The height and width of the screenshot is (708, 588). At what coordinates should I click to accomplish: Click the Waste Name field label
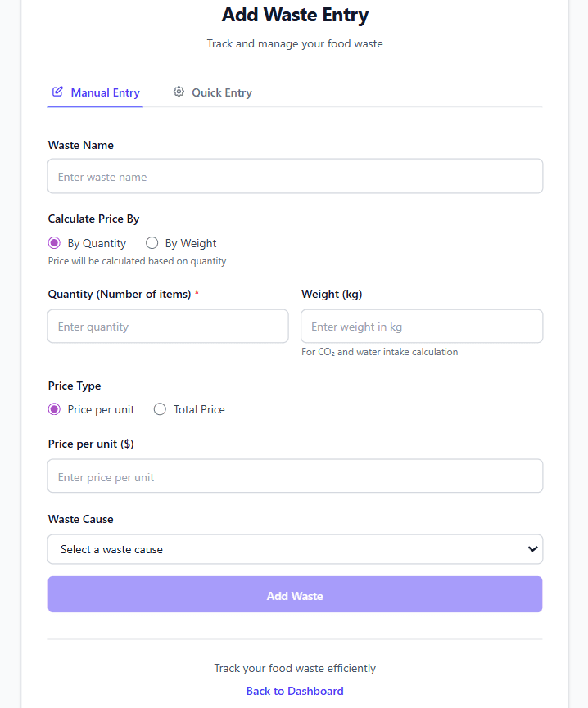click(81, 145)
